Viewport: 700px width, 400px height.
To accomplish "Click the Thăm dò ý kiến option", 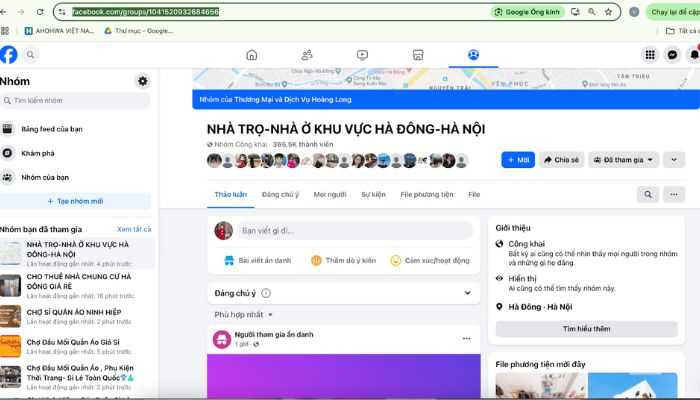I will point(343,261).
